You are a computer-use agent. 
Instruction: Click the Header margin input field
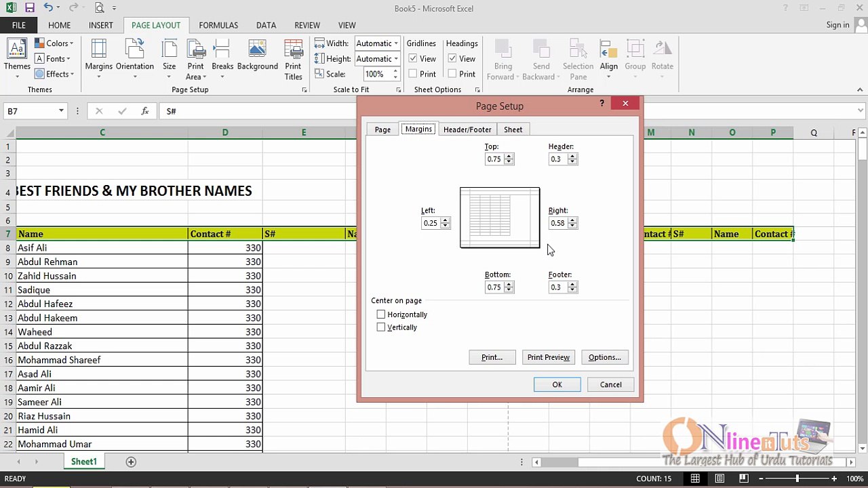pos(557,159)
